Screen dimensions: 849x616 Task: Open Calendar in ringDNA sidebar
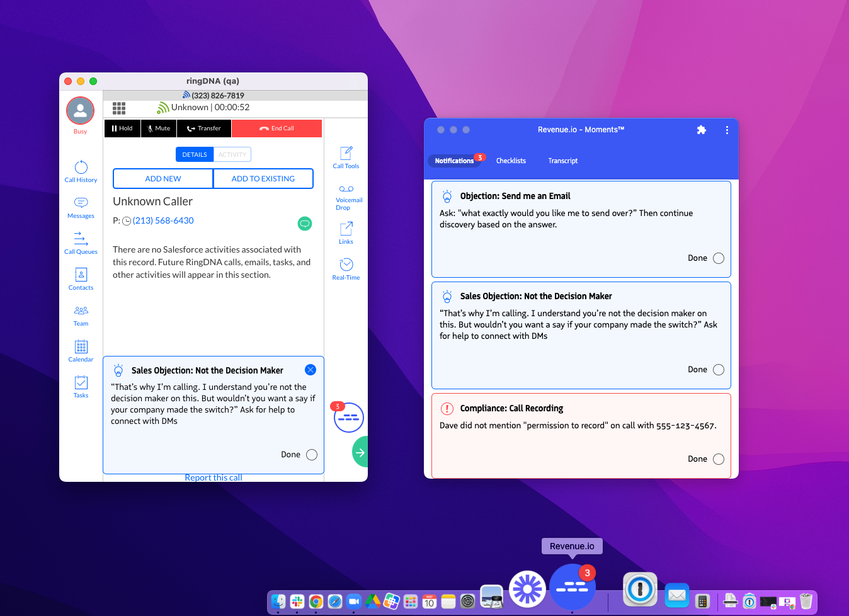[81, 351]
